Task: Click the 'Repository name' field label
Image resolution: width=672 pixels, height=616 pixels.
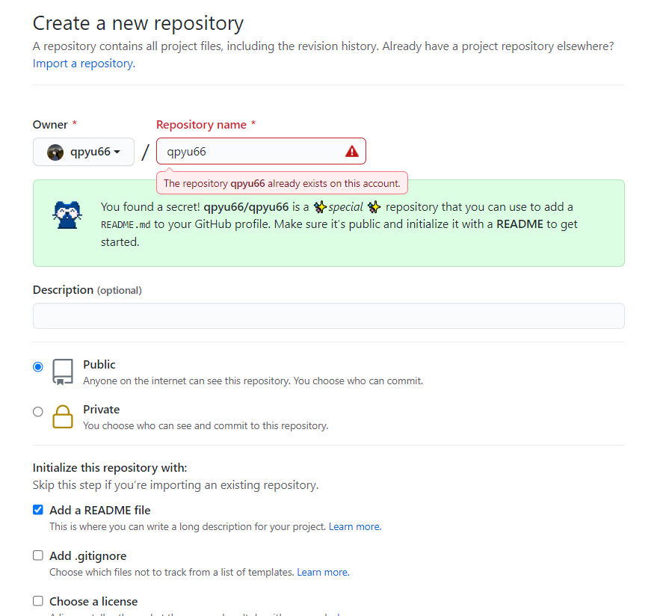Action: (x=201, y=125)
